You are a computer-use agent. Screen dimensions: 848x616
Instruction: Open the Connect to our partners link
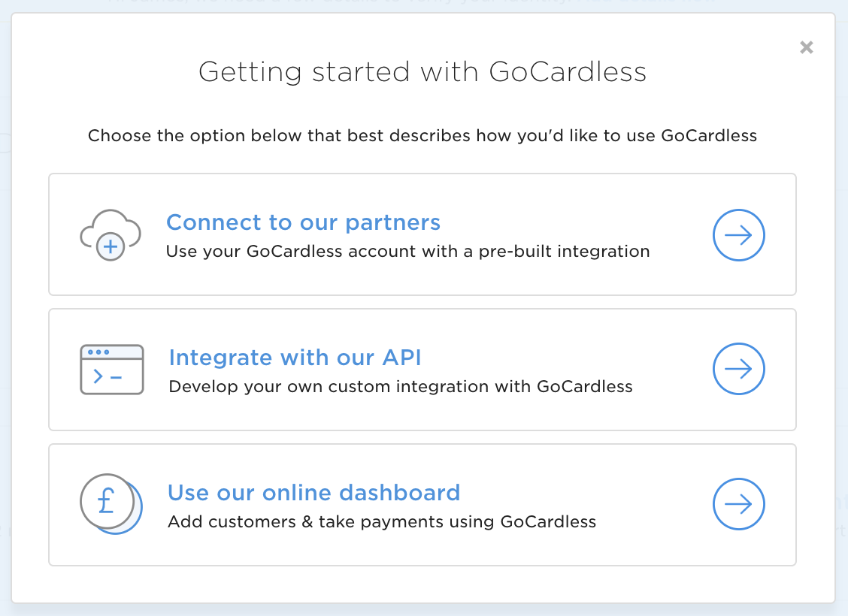303,222
